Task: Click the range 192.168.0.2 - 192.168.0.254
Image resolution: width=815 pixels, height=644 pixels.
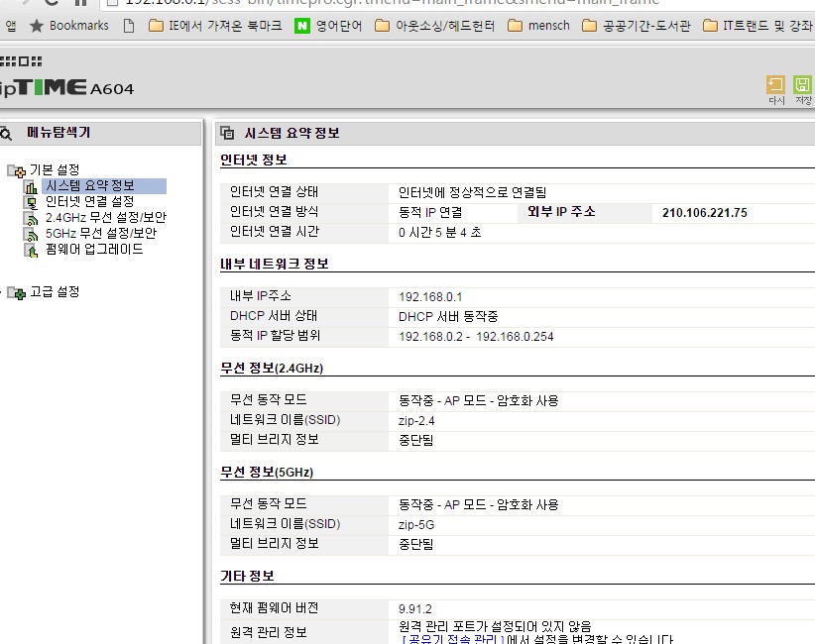Action: coord(476,337)
